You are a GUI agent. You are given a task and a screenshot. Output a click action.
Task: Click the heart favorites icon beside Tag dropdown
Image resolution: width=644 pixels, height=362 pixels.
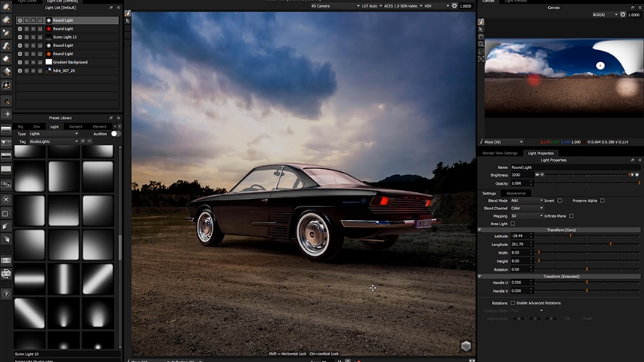coord(83,141)
